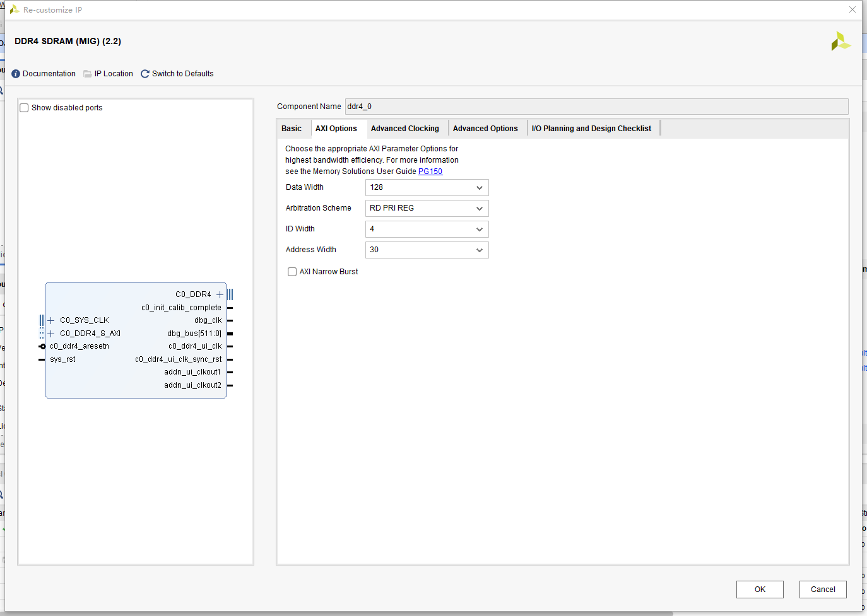
Task: Click the Vivado icon in the title bar
Action: tap(14, 9)
